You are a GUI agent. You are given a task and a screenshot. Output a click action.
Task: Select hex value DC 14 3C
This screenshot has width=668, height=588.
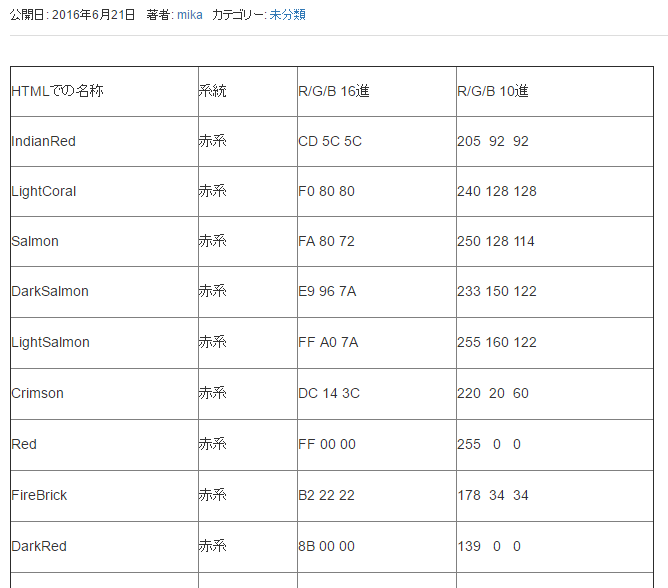click(x=330, y=393)
